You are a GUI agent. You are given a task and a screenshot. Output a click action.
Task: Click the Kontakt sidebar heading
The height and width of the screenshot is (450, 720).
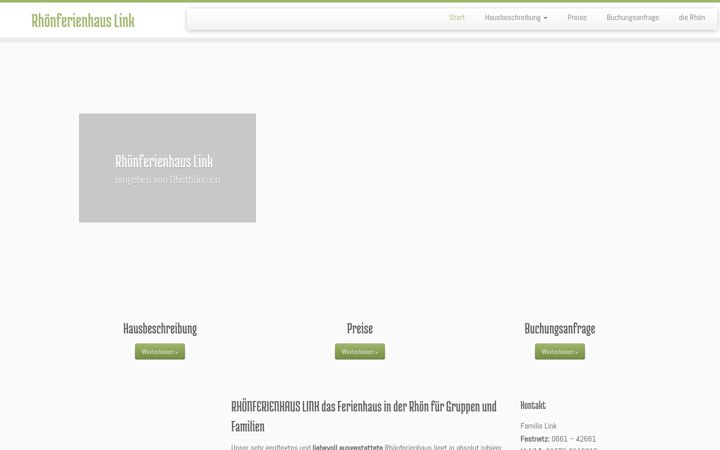click(533, 405)
